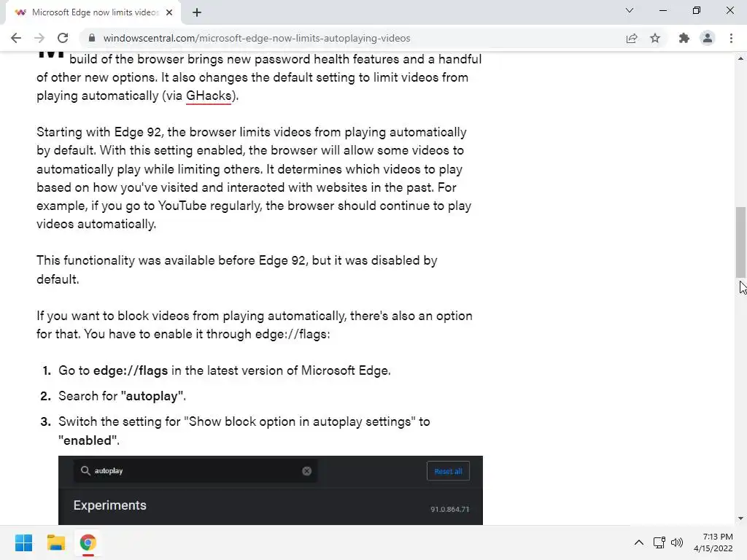Click the forward navigation arrow
The width and height of the screenshot is (747, 560).
pyautogui.click(x=39, y=38)
